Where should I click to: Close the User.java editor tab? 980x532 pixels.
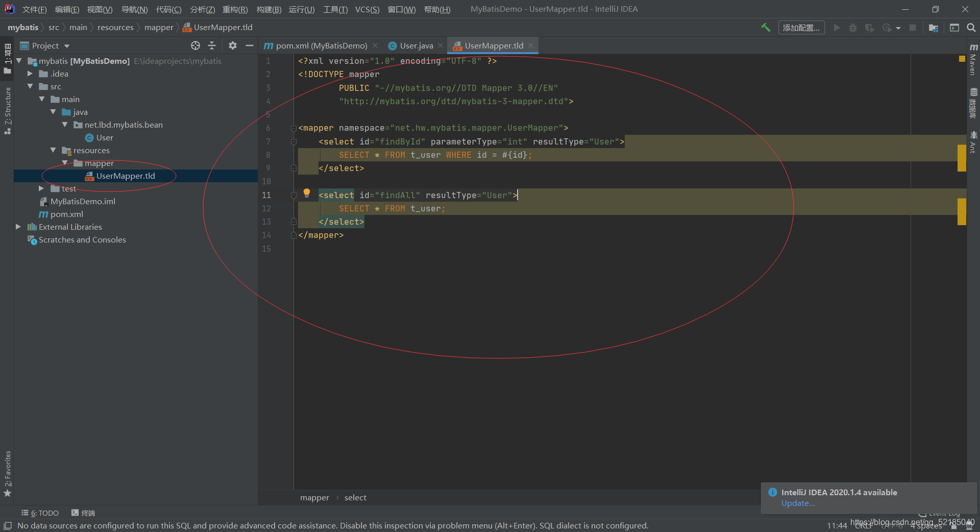(440, 45)
